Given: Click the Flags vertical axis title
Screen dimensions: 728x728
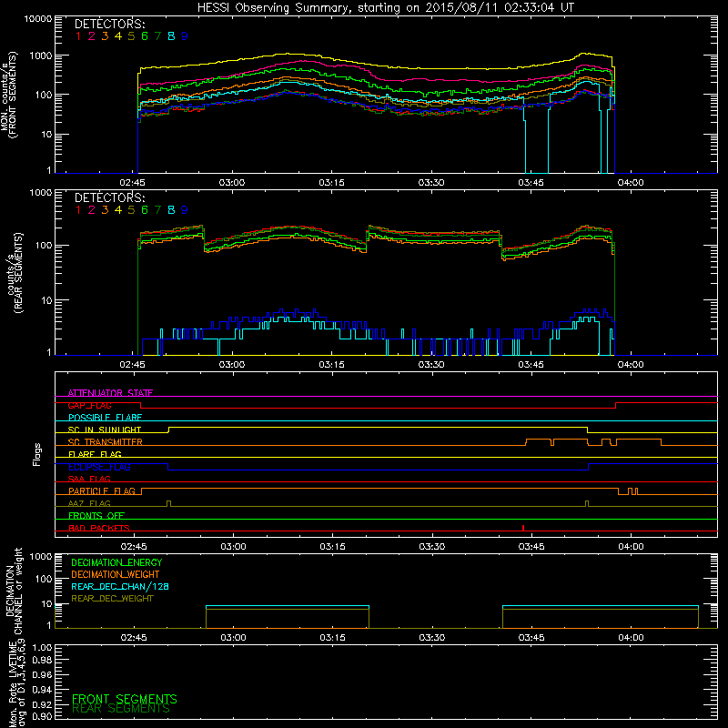Looking at the screenshot, I should 37,454.
